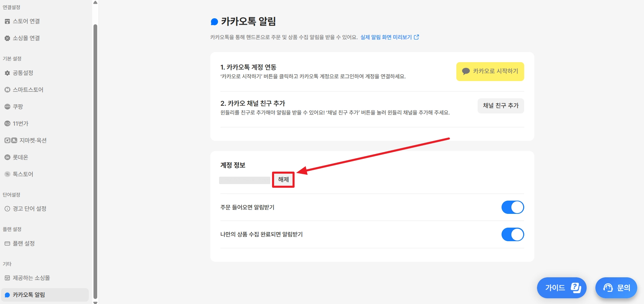Open the blue 가이드 floating button
The height and width of the screenshot is (304, 644).
562,288
